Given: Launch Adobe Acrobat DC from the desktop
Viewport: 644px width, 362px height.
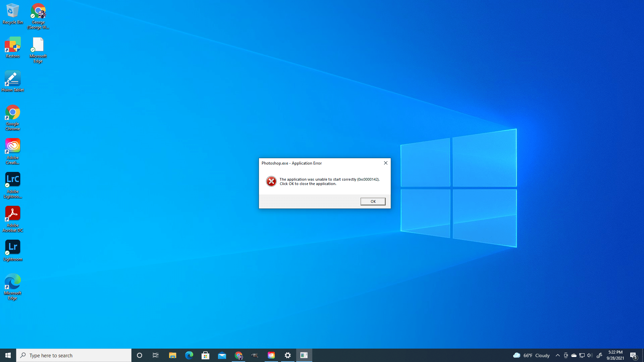Looking at the screenshot, I should (12, 214).
